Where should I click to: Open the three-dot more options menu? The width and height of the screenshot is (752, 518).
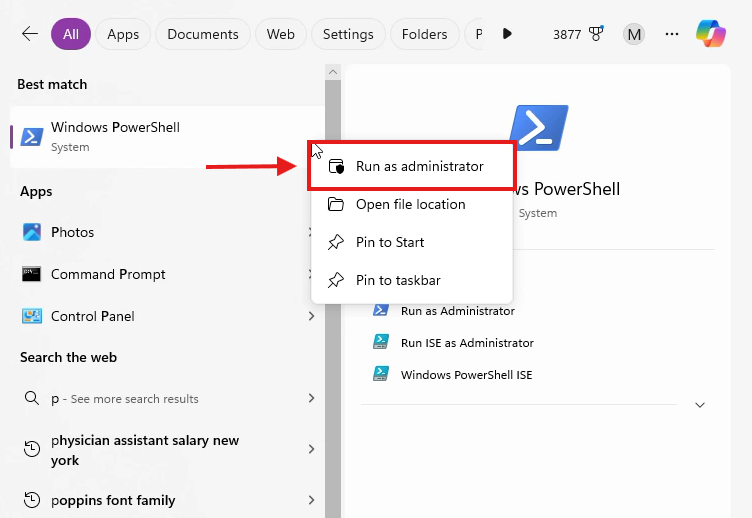(671, 34)
